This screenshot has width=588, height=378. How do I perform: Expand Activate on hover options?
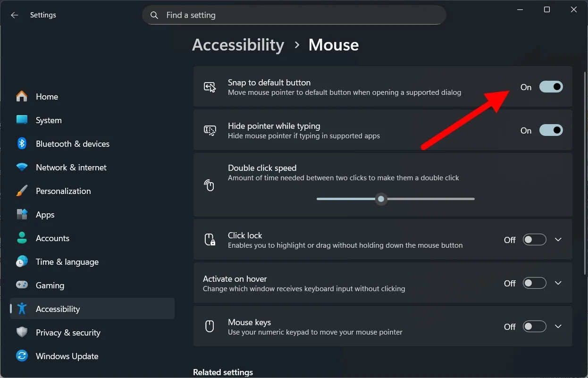[x=558, y=283]
